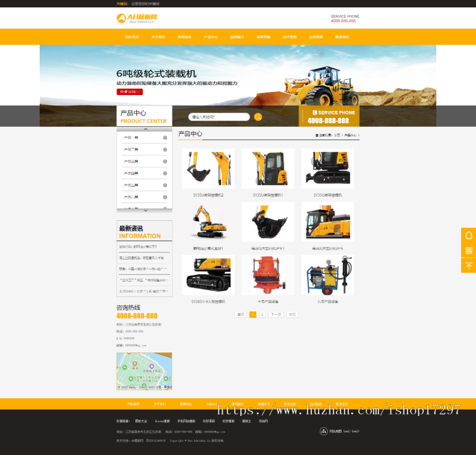476x455 pixels.
Task: Select 产品三类 category
Action: (131, 161)
